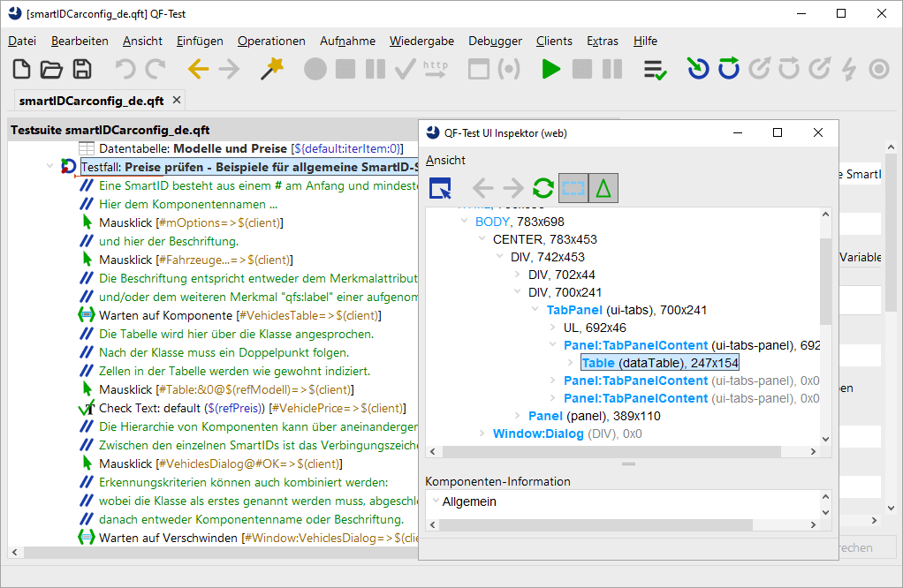Click the lightning bolt toolbar icon
The height and width of the screenshot is (588, 903).
849,69
